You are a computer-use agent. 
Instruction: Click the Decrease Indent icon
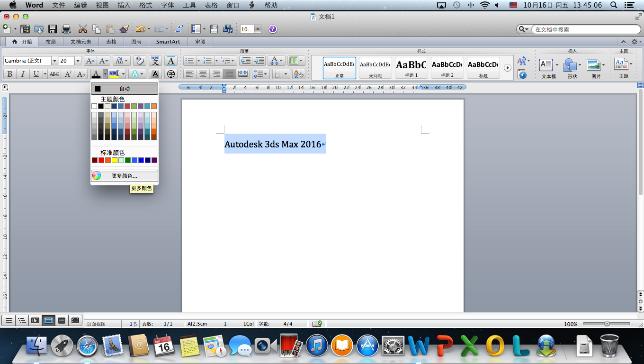[x=245, y=61]
